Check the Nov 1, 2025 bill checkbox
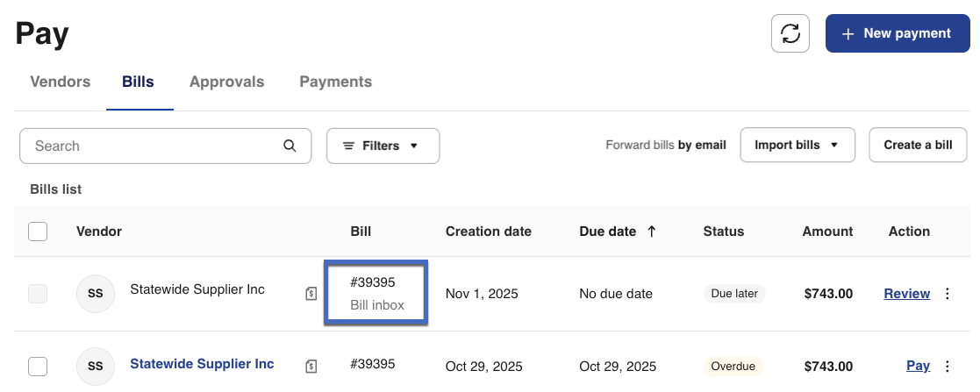This screenshot has width=980, height=392. 38,294
